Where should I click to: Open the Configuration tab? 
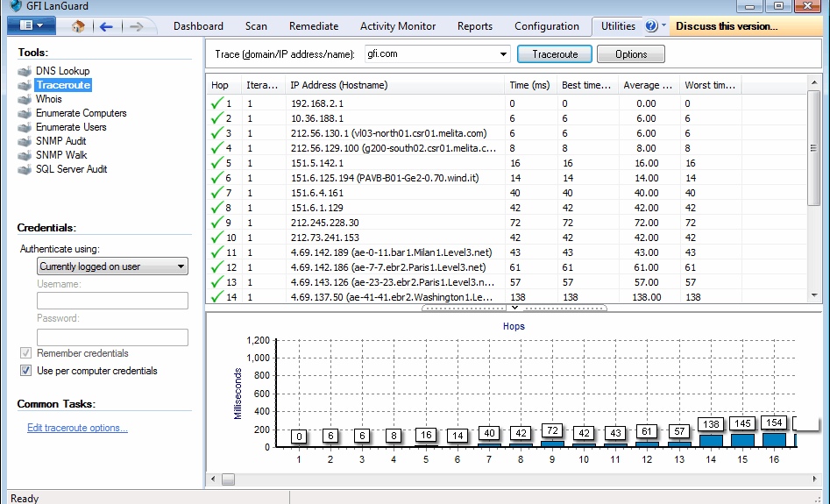[547, 26]
